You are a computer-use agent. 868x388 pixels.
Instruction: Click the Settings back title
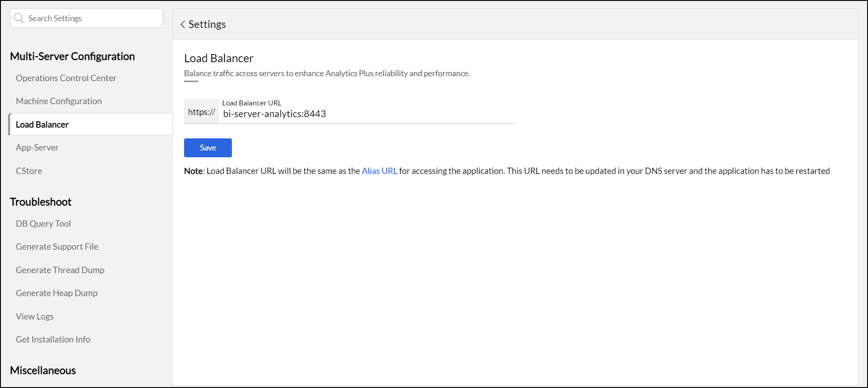point(207,24)
